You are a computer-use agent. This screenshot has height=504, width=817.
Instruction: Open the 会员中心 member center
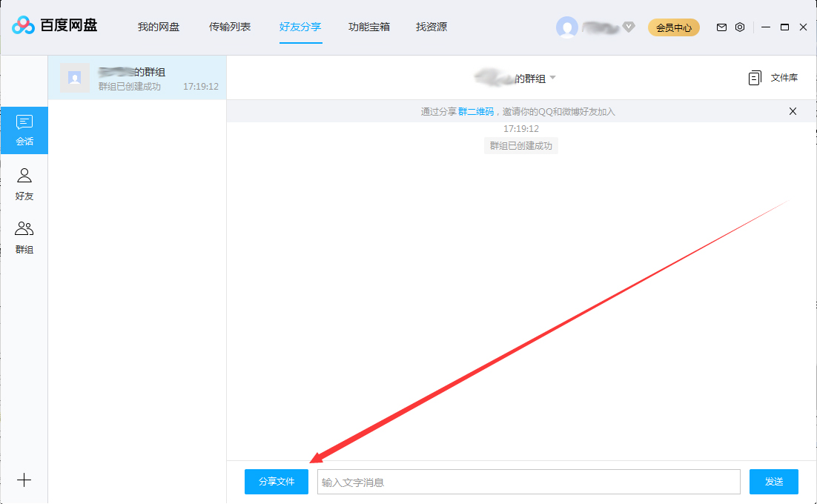click(x=673, y=27)
